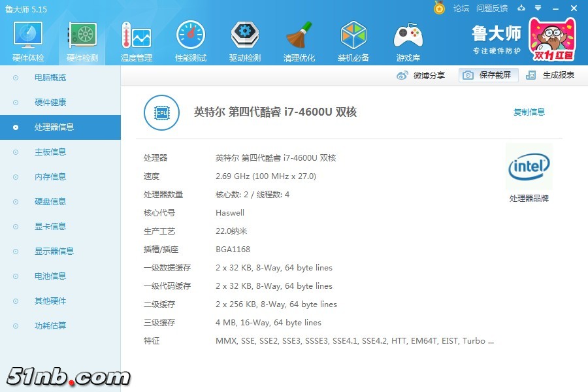
Task: Share via the 微博分享 button
Action: [421, 75]
